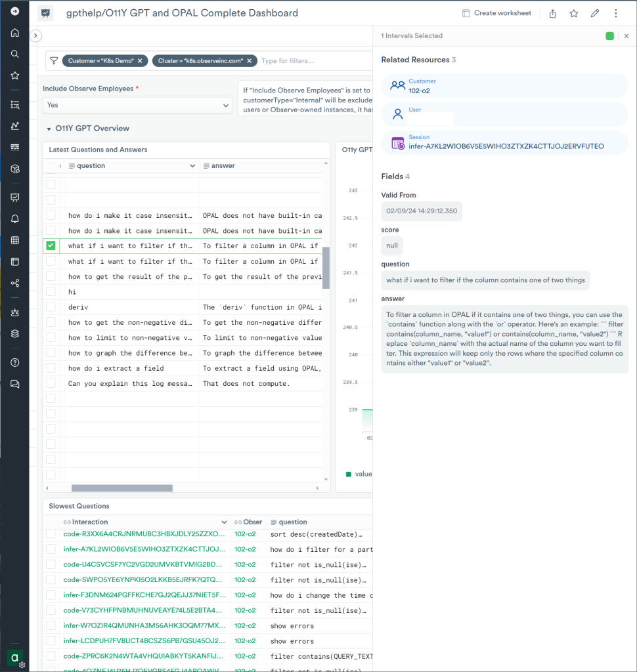Click the filter funnel icon
The width and height of the screenshot is (637, 672).
pos(54,61)
